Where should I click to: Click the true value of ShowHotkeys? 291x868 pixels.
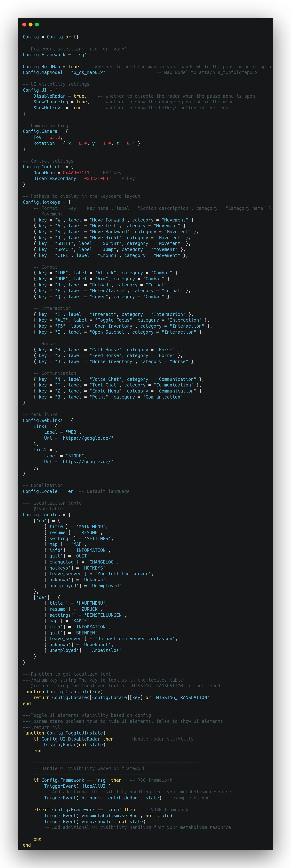pos(76,108)
